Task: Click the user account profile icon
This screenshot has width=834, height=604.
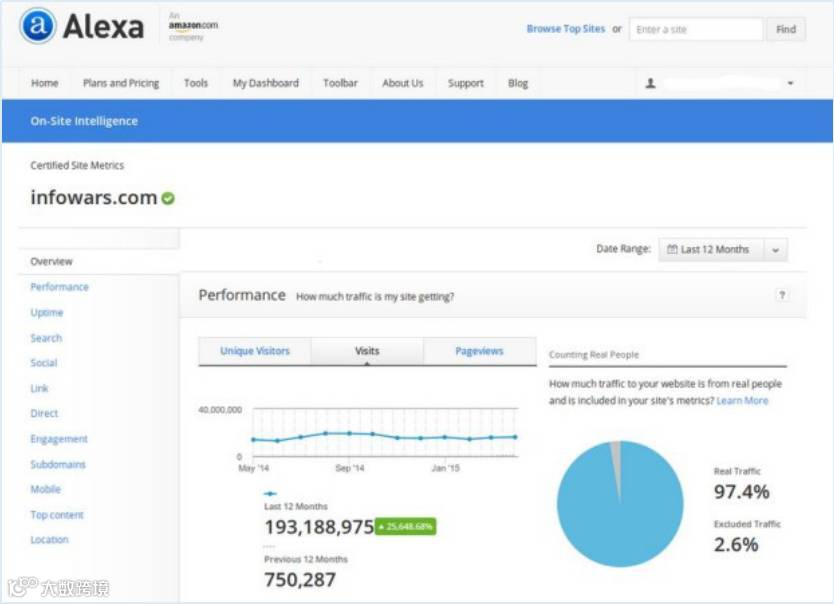Action: pyautogui.click(x=650, y=83)
